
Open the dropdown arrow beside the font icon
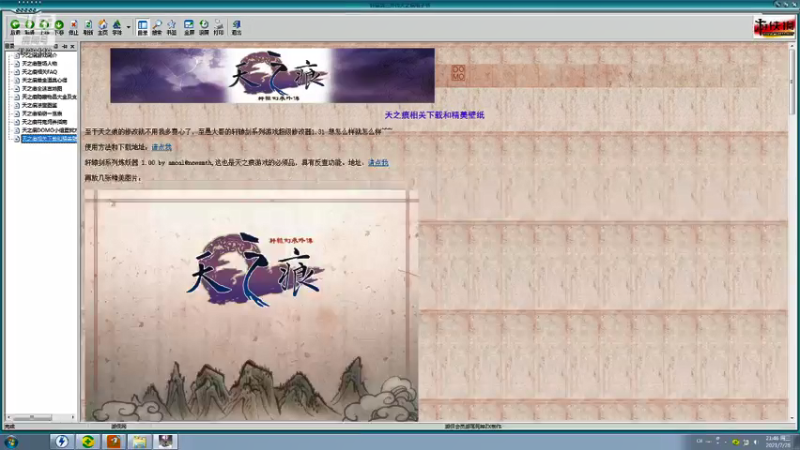(x=128, y=27)
